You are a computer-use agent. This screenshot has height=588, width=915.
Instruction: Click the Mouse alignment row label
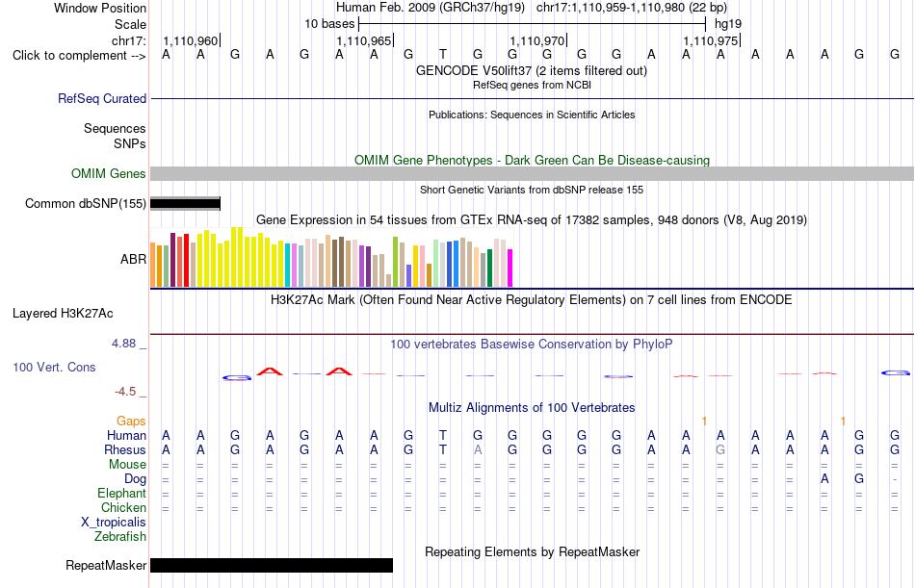pyautogui.click(x=127, y=464)
